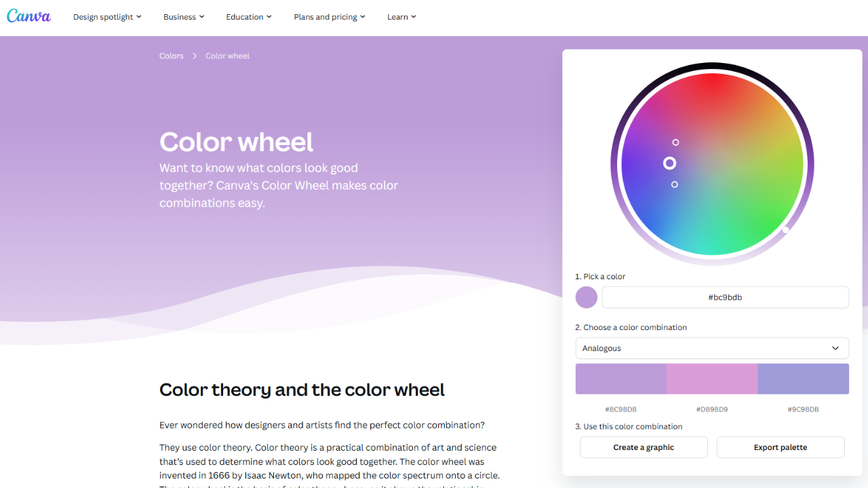The height and width of the screenshot is (488, 868).
Task: Select the main large handle on color wheel
Action: [669, 163]
